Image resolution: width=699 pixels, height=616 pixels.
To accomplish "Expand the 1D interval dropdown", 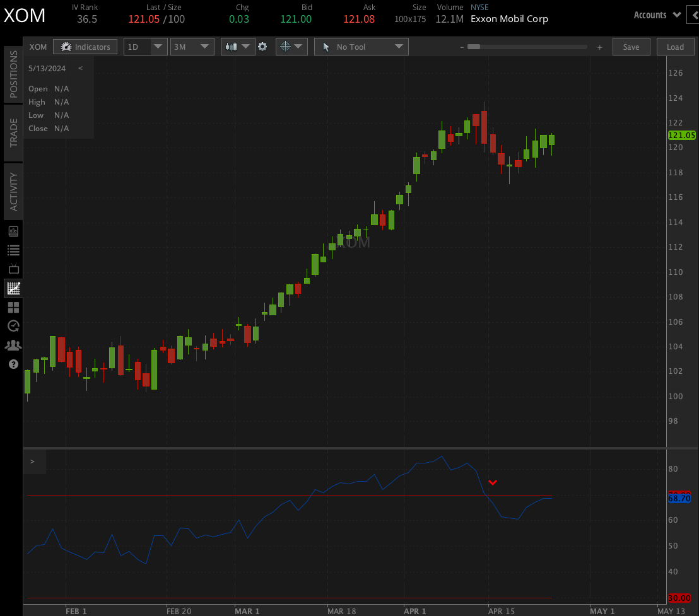I will [145, 47].
